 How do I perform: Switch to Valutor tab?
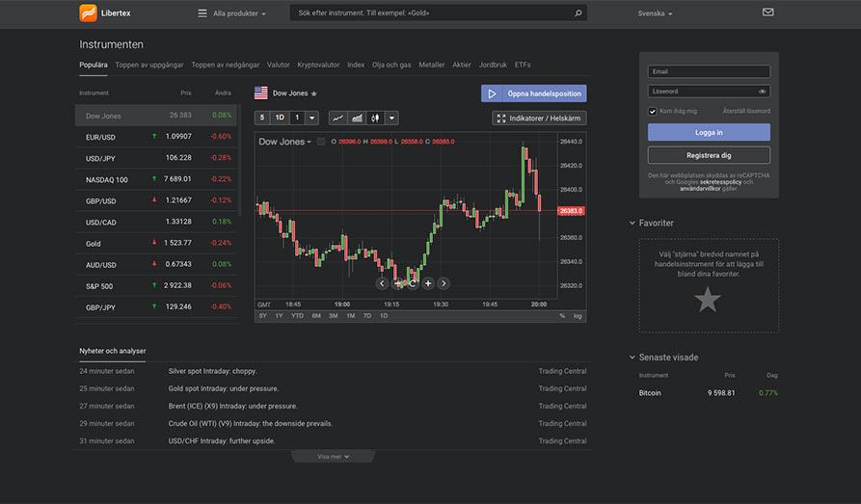tap(279, 65)
